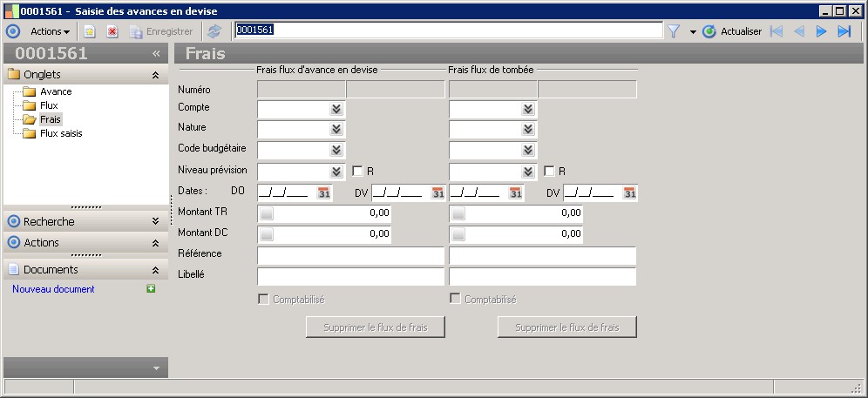This screenshot has height=398, width=868.
Task: Click the Nouveau document link
Action: click(53, 289)
